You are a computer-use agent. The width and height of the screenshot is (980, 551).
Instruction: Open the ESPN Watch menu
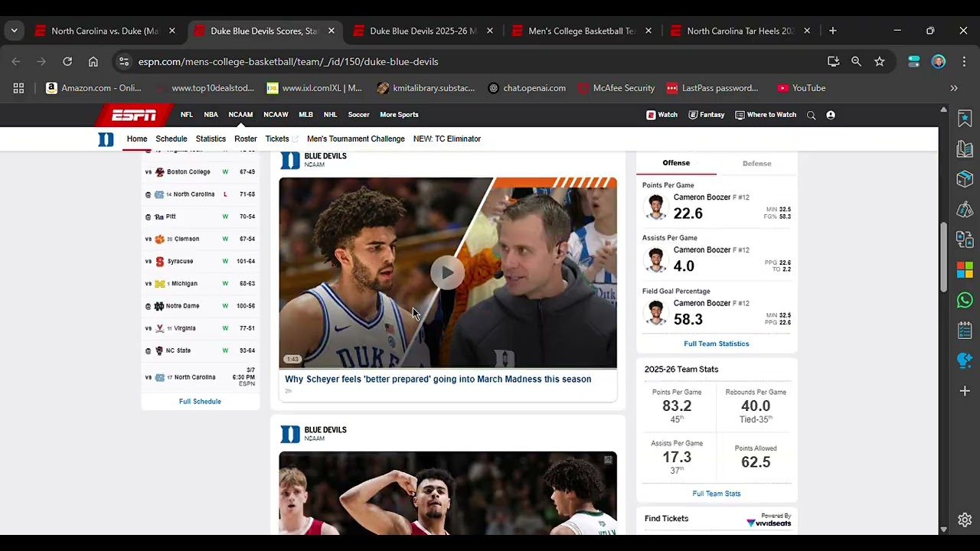tap(661, 115)
